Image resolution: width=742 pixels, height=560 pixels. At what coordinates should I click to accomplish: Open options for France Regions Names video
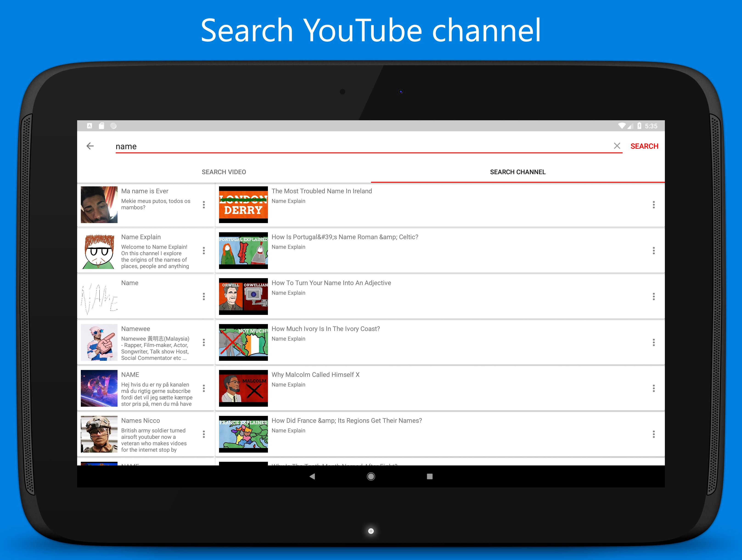(x=653, y=434)
